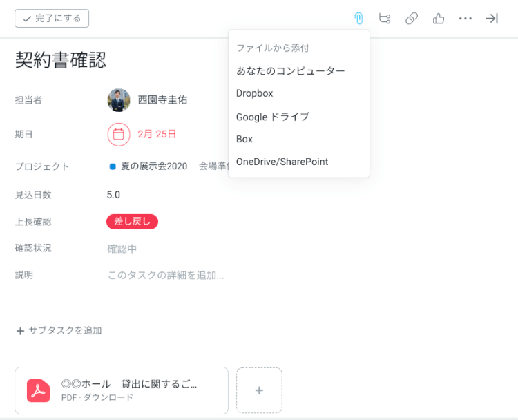Open the three-dot more actions menu
Screen dimensions: 518x420
point(465,19)
